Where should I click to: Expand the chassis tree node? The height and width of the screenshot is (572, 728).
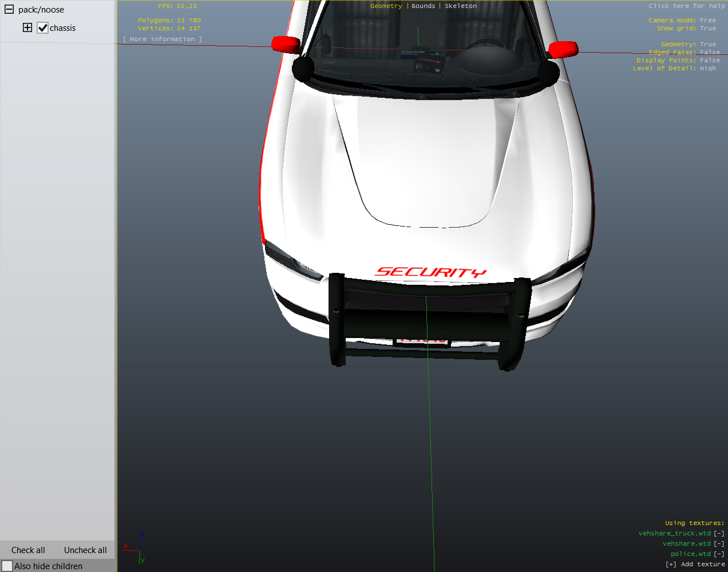point(27,27)
